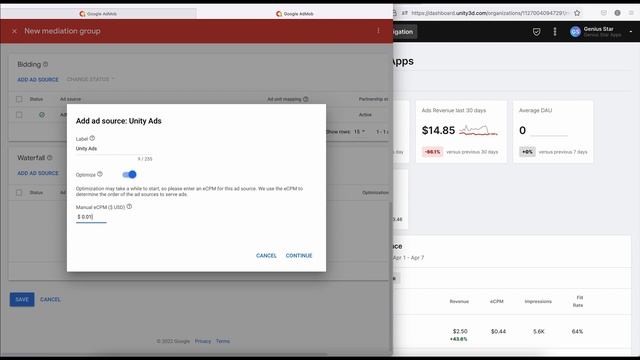Expand the Genius Star account dropdown arrow

pyautogui.click(x=631, y=32)
